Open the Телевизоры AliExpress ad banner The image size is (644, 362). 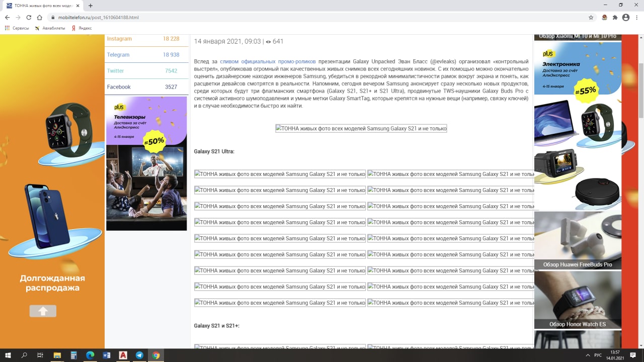pyautogui.click(x=146, y=163)
